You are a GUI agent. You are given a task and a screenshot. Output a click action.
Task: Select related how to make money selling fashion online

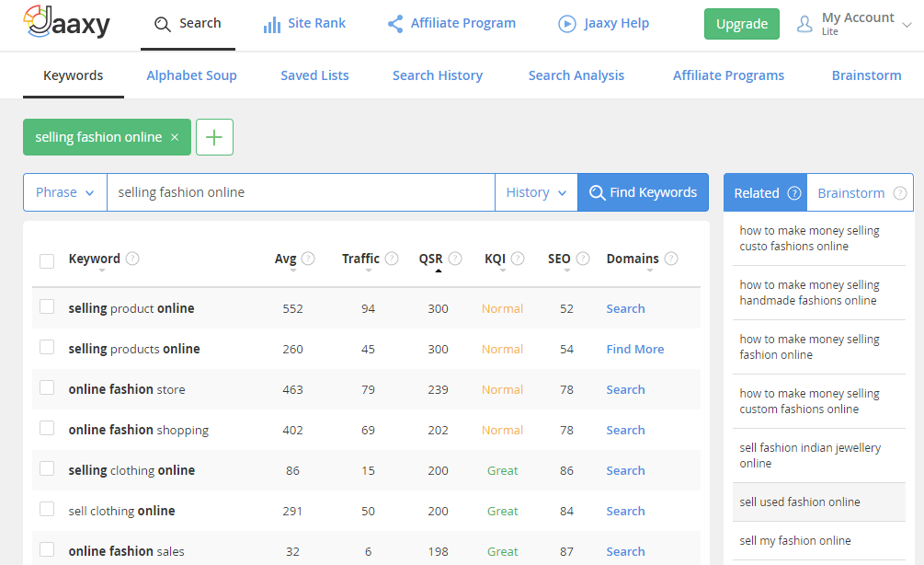pyautogui.click(x=819, y=347)
